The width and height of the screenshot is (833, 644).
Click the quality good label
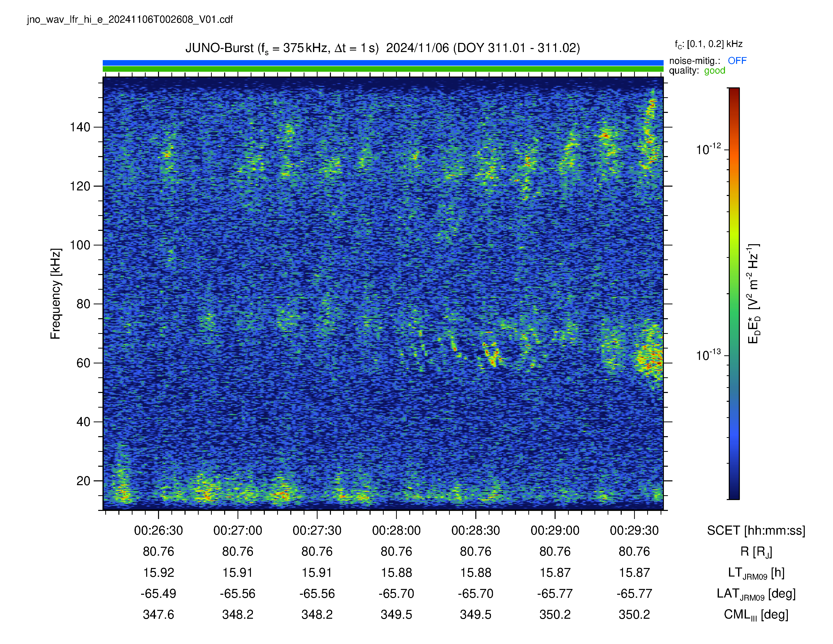[697, 70]
